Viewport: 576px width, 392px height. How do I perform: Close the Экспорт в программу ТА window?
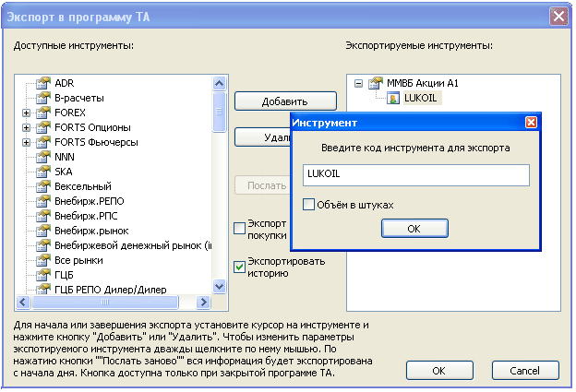pyautogui.click(x=558, y=17)
